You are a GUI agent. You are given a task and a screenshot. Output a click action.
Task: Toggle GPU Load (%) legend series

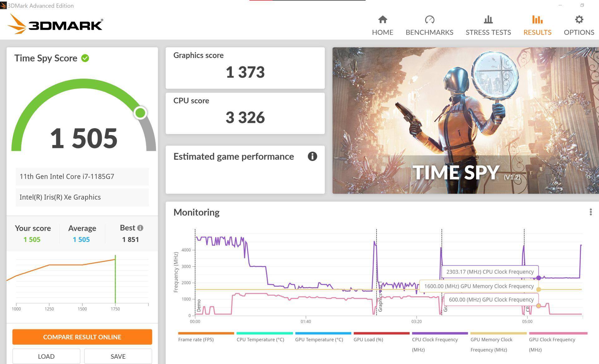tap(368, 339)
